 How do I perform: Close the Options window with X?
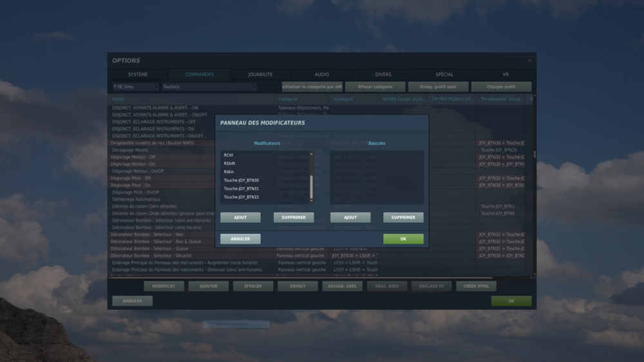coord(529,61)
